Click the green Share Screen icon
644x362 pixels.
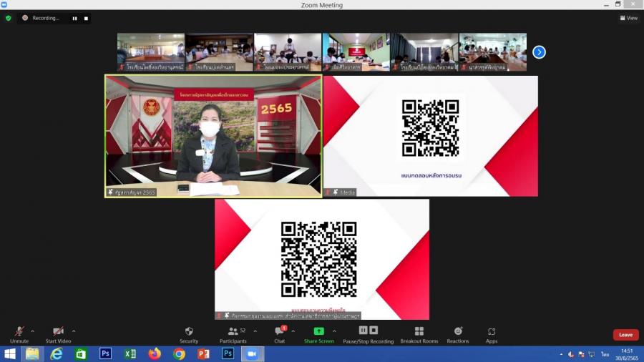click(x=318, y=331)
